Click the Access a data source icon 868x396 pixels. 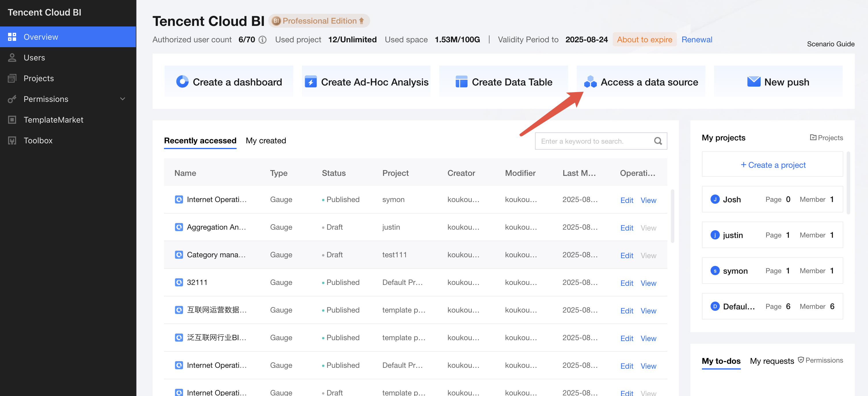pos(590,82)
